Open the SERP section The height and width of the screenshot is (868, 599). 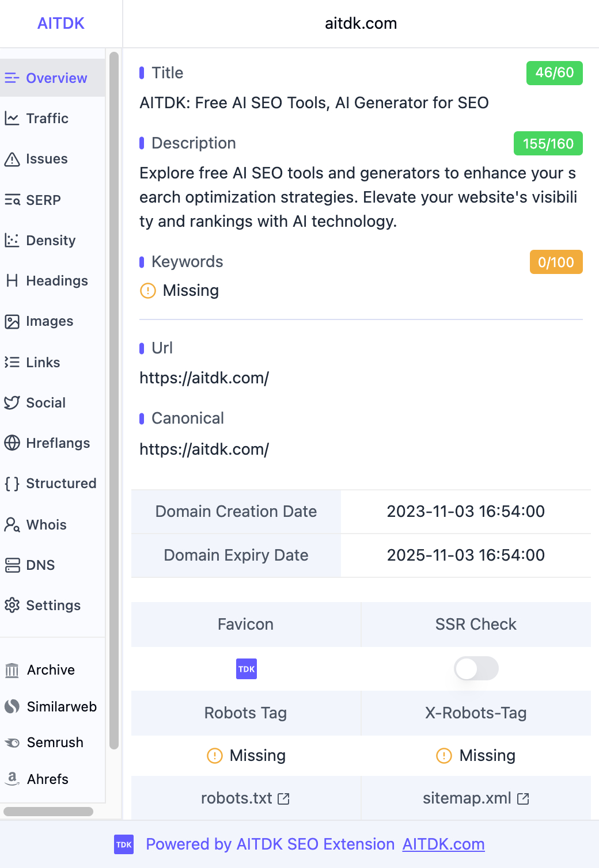tap(43, 200)
